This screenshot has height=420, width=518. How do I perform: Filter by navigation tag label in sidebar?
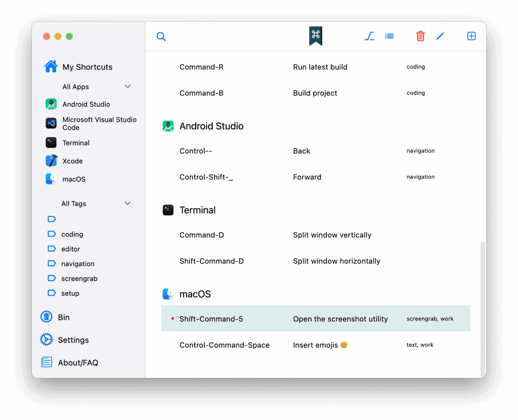coord(78,264)
